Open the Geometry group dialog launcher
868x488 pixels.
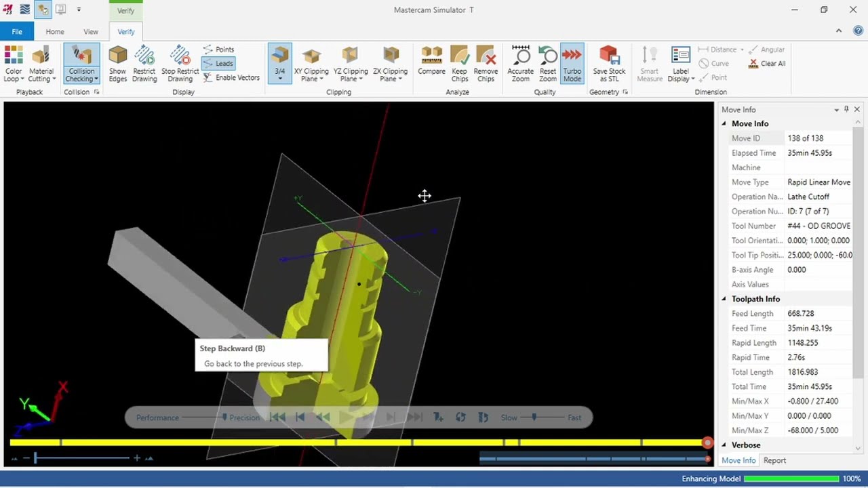(625, 92)
